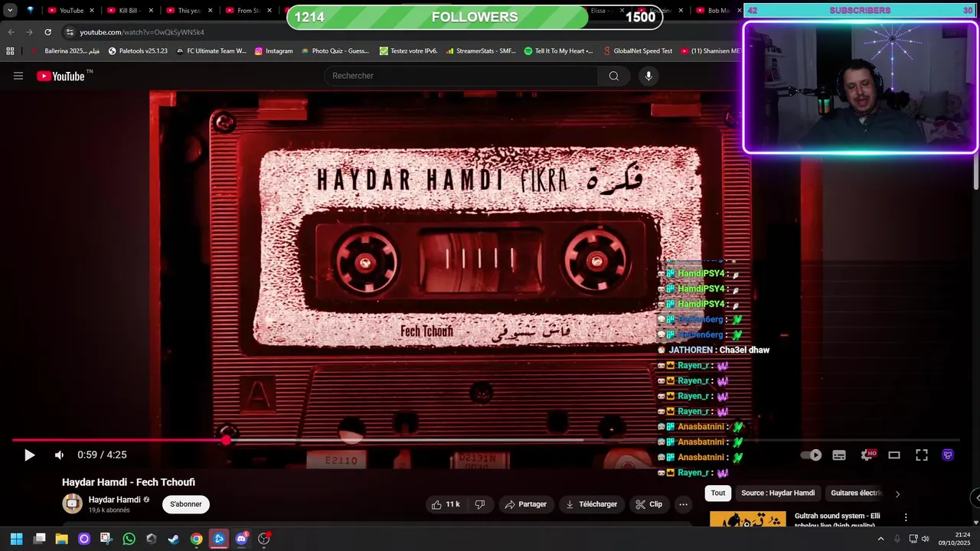Viewport: 980px width, 551px height.
Task: Open the FC Ultimate Team bookmark
Action: (211, 51)
